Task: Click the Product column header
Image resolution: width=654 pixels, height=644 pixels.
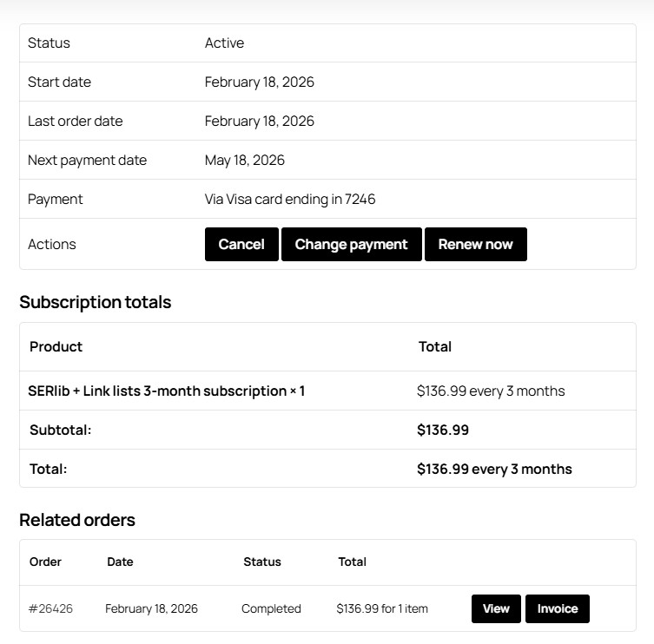Action: pos(56,347)
